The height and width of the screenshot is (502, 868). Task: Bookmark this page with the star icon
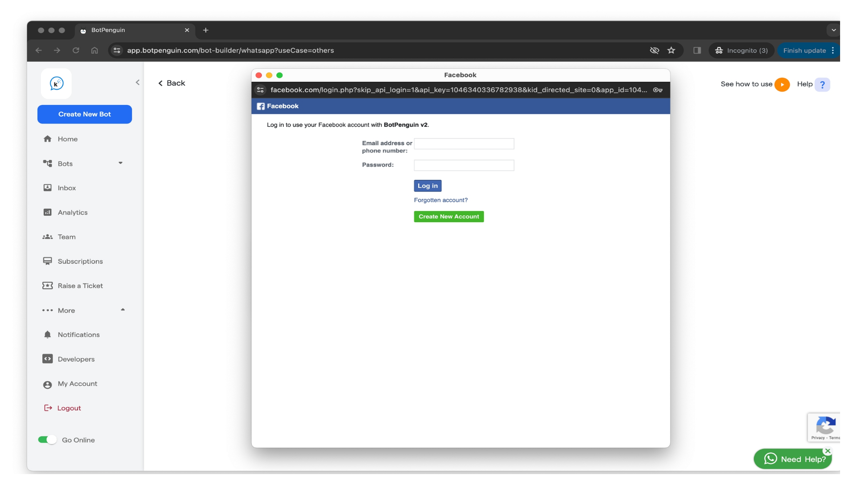(x=671, y=50)
